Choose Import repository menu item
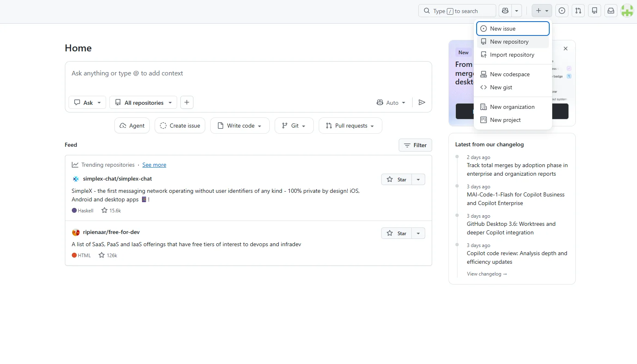The height and width of the screenshot is (364, 637). click(x=513, y=55)
